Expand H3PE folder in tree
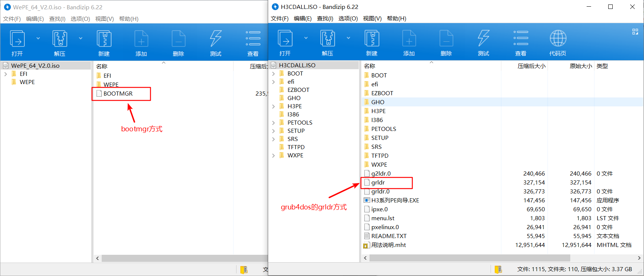The height and width of the screenshot is (276, 644). click(273, 106)
